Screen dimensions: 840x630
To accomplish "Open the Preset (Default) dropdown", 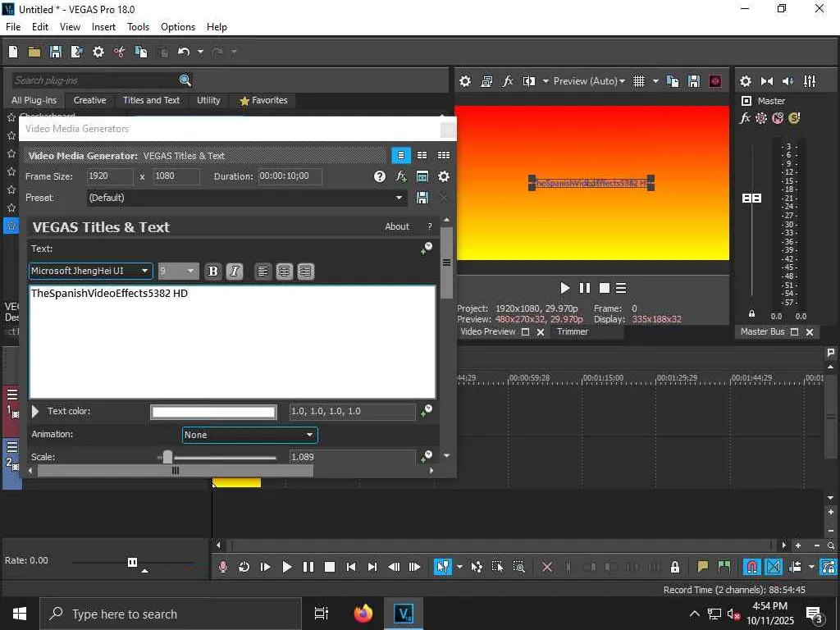I will pos(246,198).
